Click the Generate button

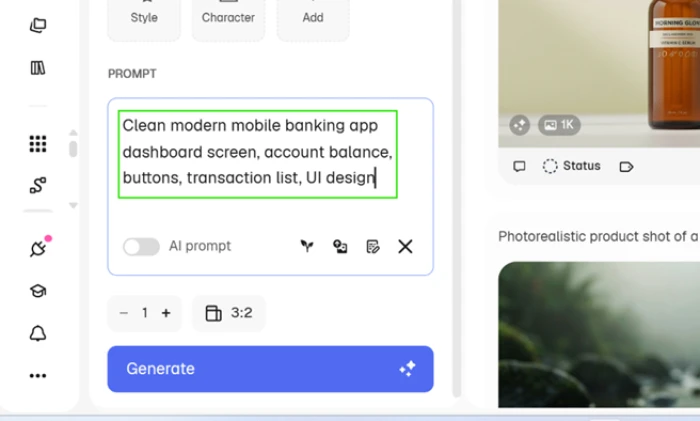click(x=271, y=369)
